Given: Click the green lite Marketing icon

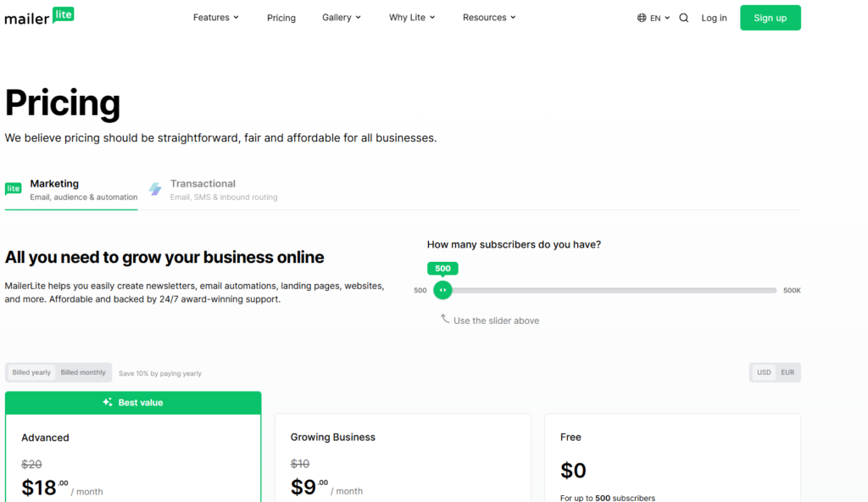Looking at the screenshot, I should tap(14, 189).
